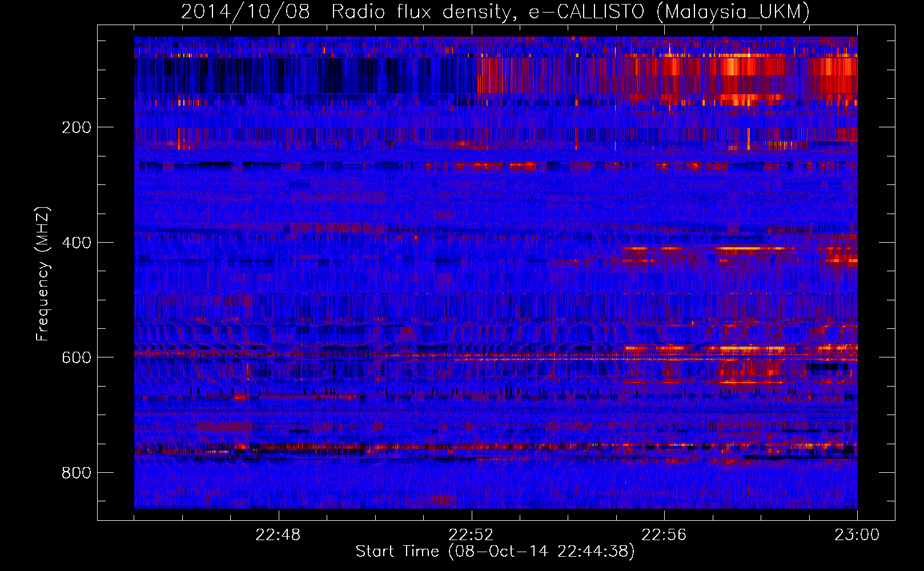This screenshot has width=924, height=571.
Task: Click the "Frequency (MHZ)" axis label
Action: [43, 274]
